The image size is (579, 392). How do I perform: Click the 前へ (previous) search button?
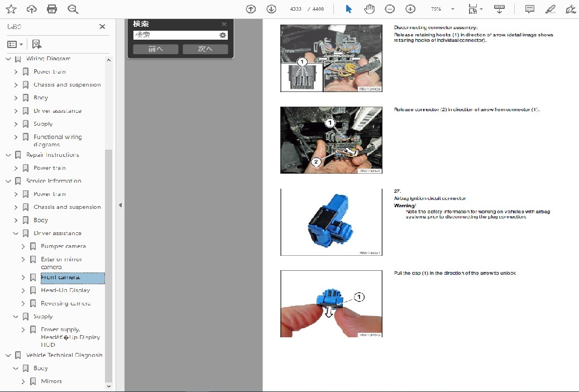[155, 49]
